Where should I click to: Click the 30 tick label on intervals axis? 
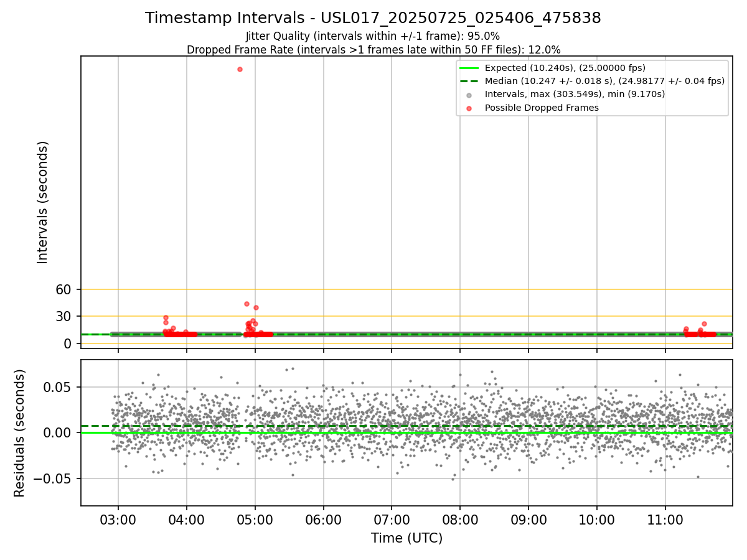point(63,316)
